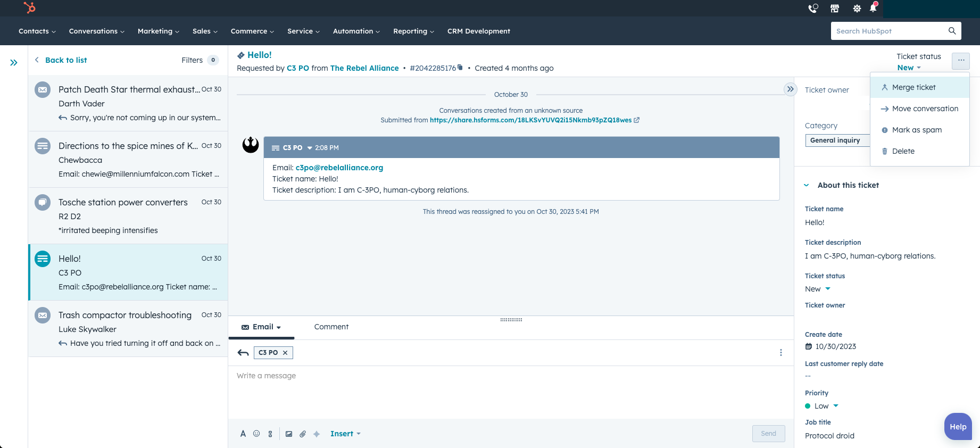
Task: Copy ticket ID #2042285176 using copy icon
Action: 460,68
